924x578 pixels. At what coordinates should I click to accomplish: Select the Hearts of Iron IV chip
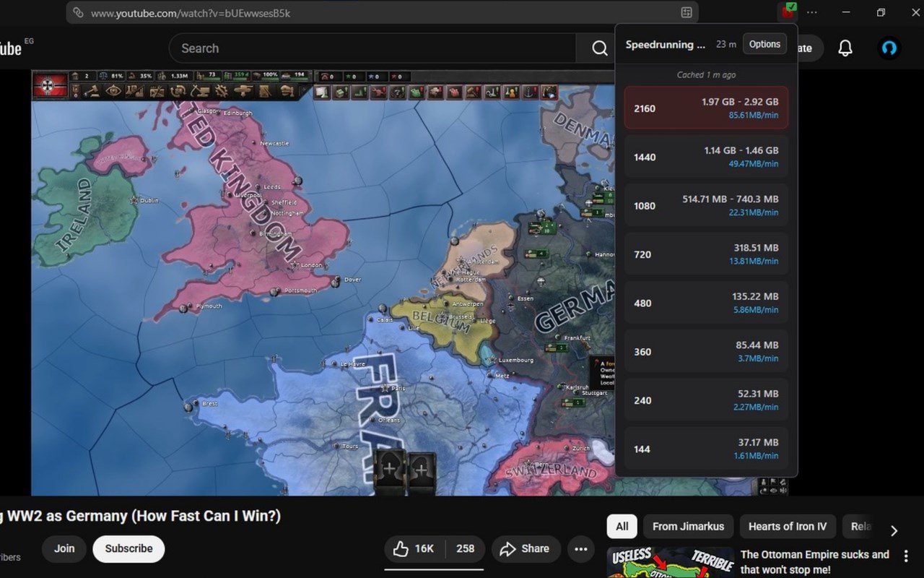787,526
